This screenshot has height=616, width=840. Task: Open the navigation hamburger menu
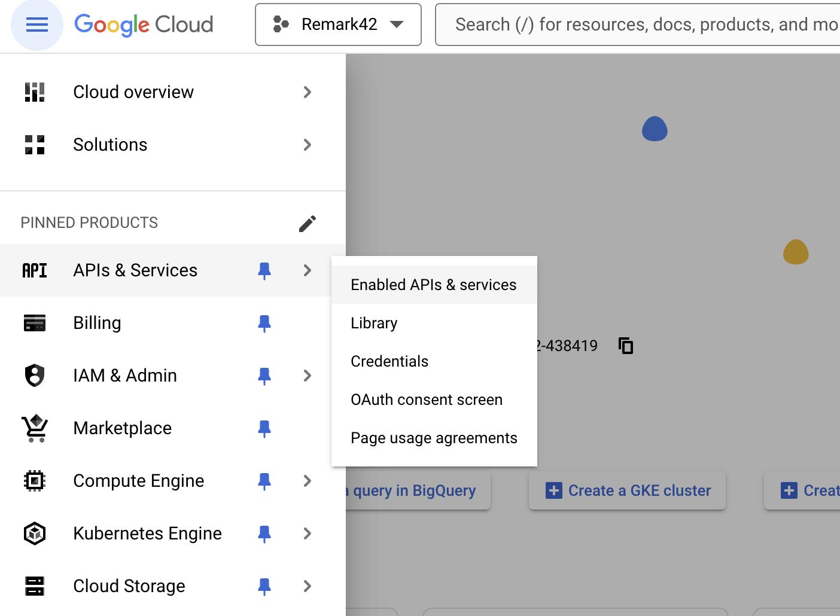tap(36, 25)
